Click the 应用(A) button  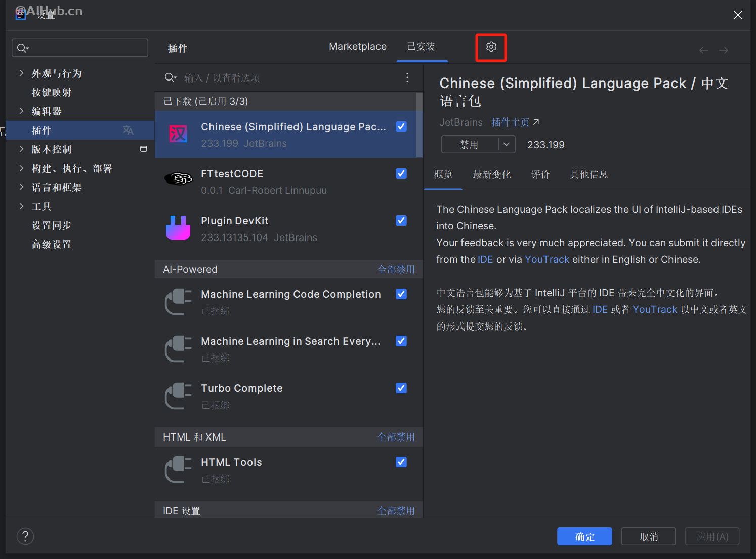pos(712,537)
